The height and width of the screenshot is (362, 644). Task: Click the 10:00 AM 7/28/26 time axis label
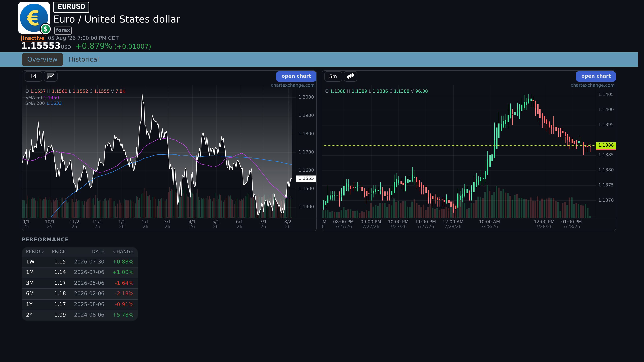489,224
